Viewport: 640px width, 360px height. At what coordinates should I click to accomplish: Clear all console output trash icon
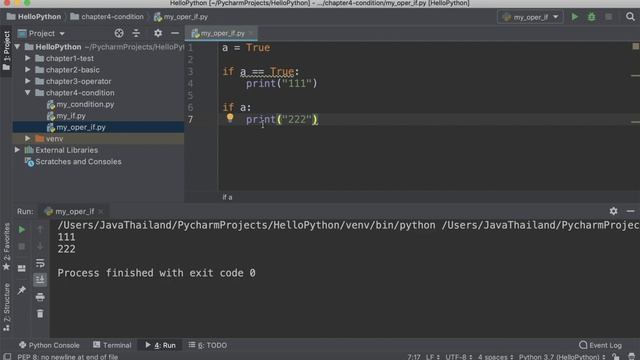pos(40,313)
